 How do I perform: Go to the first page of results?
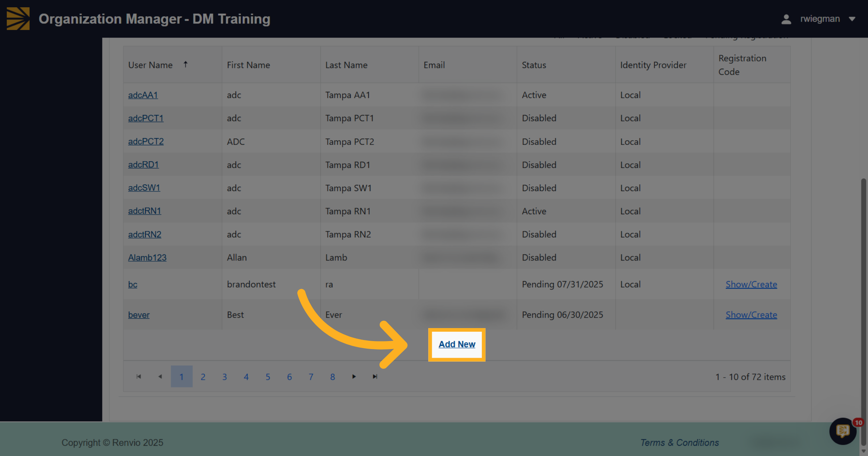tap(139, 377)
